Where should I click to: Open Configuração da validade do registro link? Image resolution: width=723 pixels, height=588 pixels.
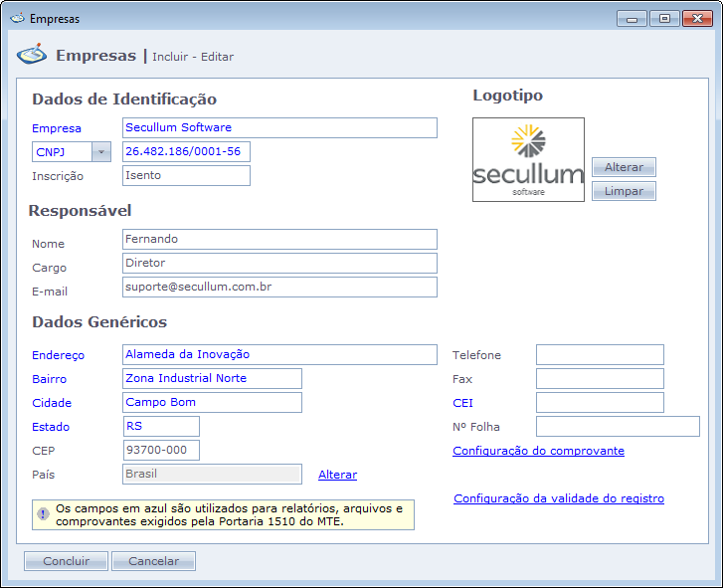pyautogui.click(x=558, y=498)
